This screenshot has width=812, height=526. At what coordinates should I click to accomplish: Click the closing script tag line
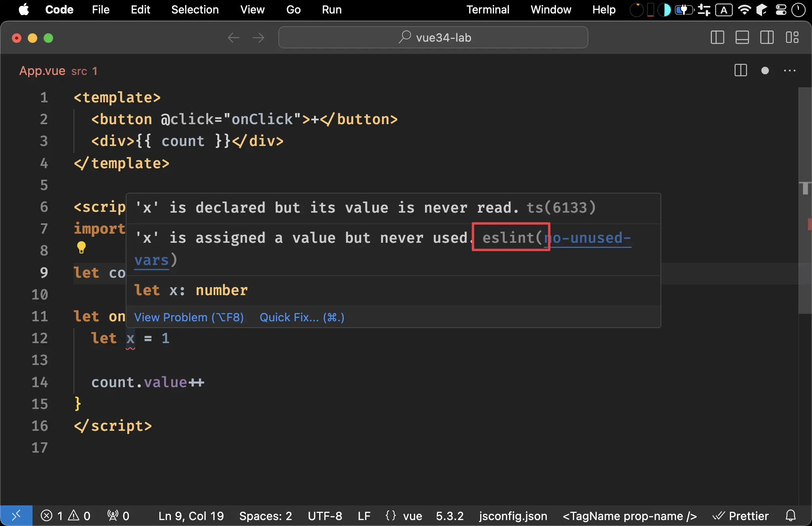(x=113, y=426)
